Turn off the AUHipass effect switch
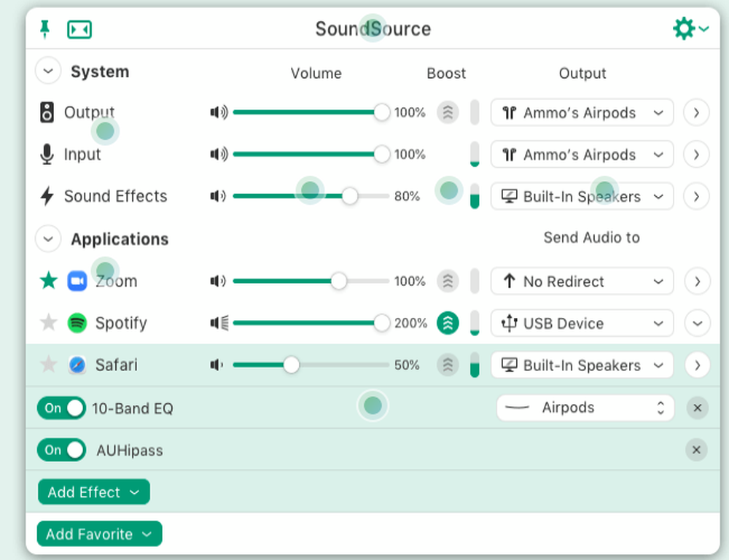Screen dimensions: 729x560 (61, 450)
